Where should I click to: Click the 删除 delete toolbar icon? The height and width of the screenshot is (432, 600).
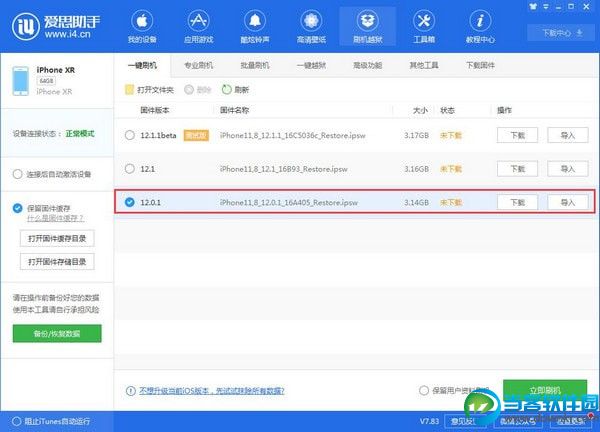point(189,90)
